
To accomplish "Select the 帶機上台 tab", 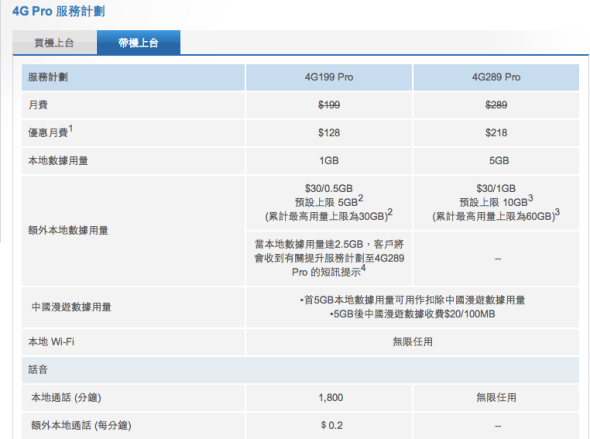I will (x=138, y=43).
